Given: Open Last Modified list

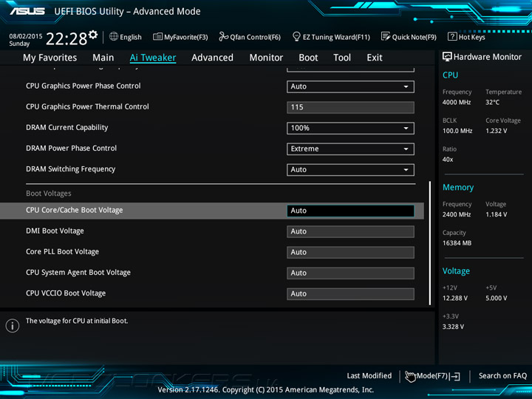Looking at the screenshot, I should [x=369, y=376].
